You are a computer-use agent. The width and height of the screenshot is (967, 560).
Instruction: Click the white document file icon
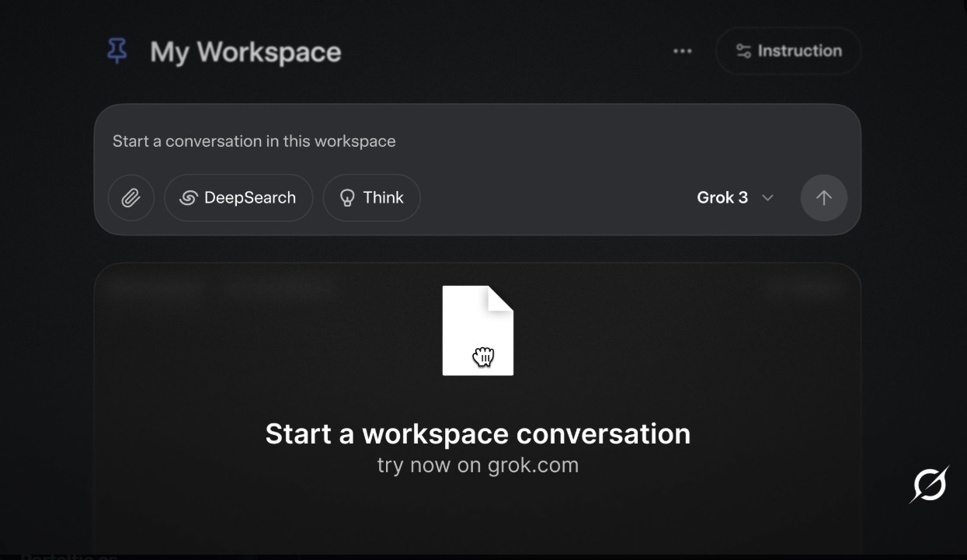tap(478, 330)
